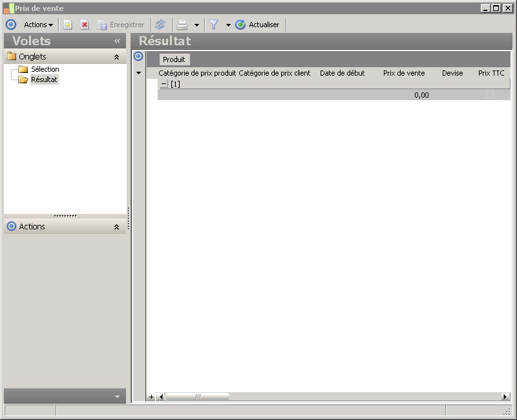Sort by Date de début column
This screenshot has width=517, height=420.
(343, 73)
